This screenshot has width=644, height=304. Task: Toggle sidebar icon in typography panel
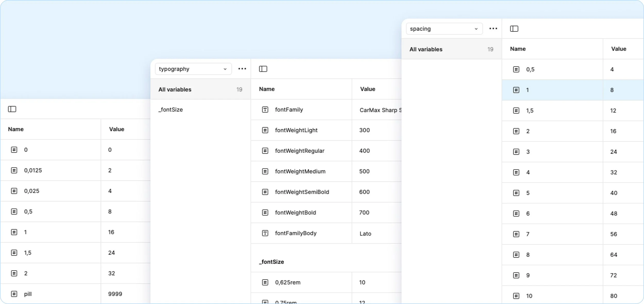point(263,69)
